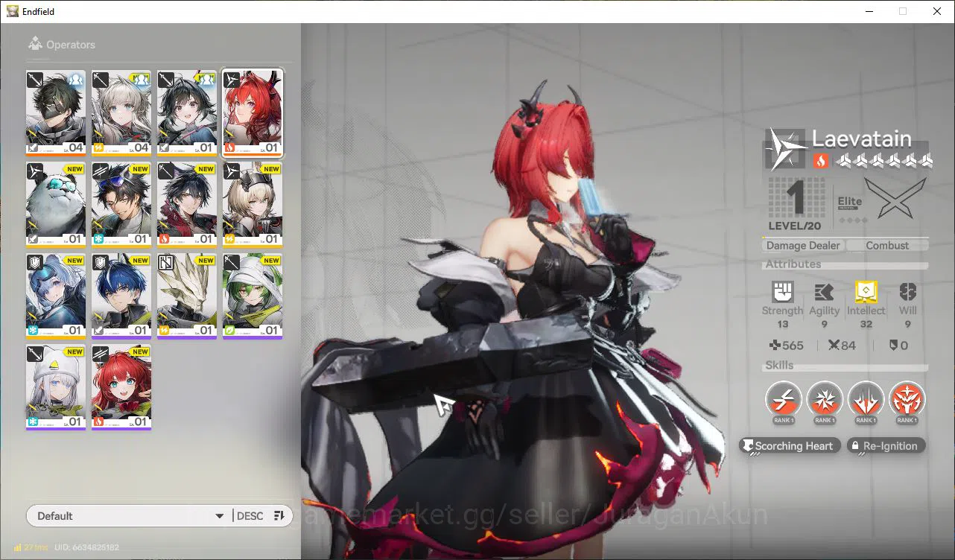Viewport: 955px width, 560px height.
Task: Click the class icon on spiky white operator card
Action: pos(166,263)
